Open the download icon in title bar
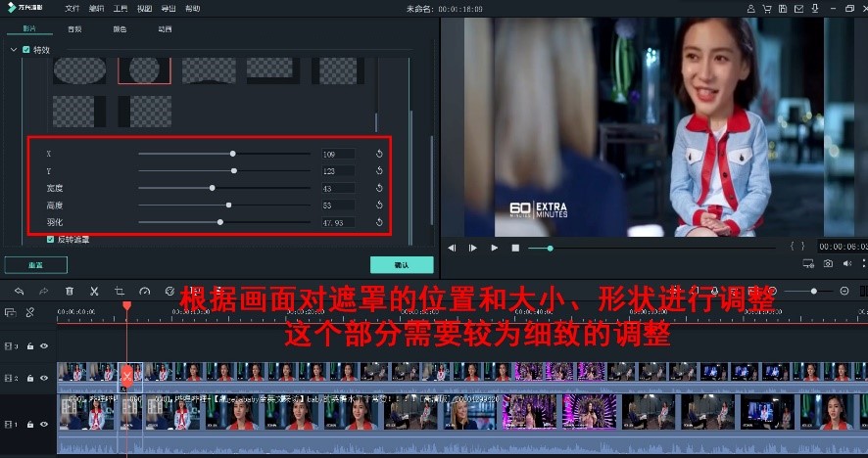This screenshot has height=458, width=868. click(815, 9)
